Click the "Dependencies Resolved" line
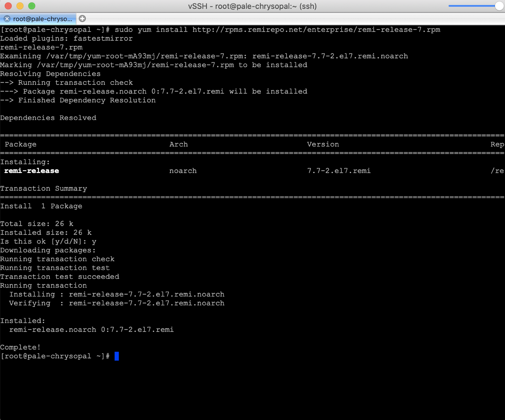This screenshot has height=420, width=505. click(48, 118)
